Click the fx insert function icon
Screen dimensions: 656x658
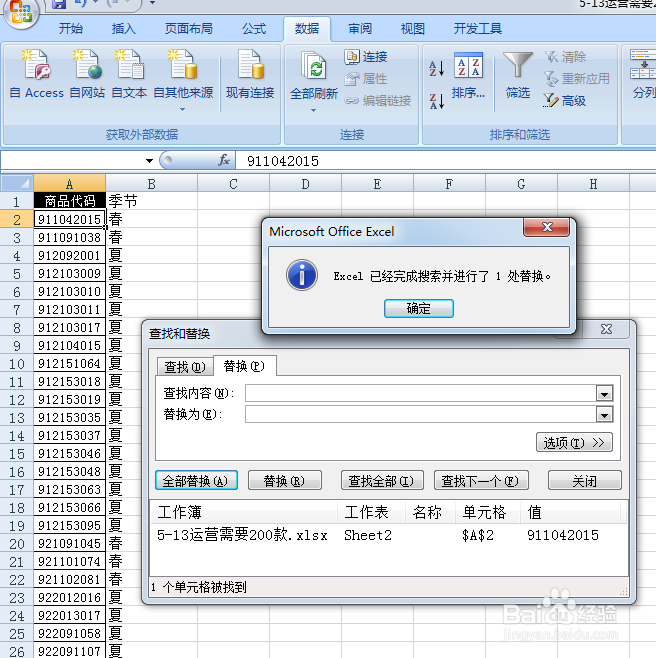click(x=224, y=160)
